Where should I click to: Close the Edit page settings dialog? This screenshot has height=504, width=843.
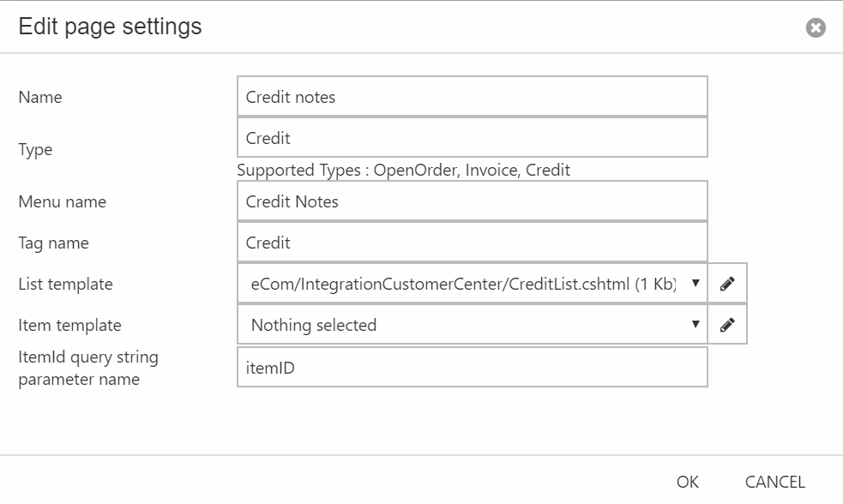[816, 27]
